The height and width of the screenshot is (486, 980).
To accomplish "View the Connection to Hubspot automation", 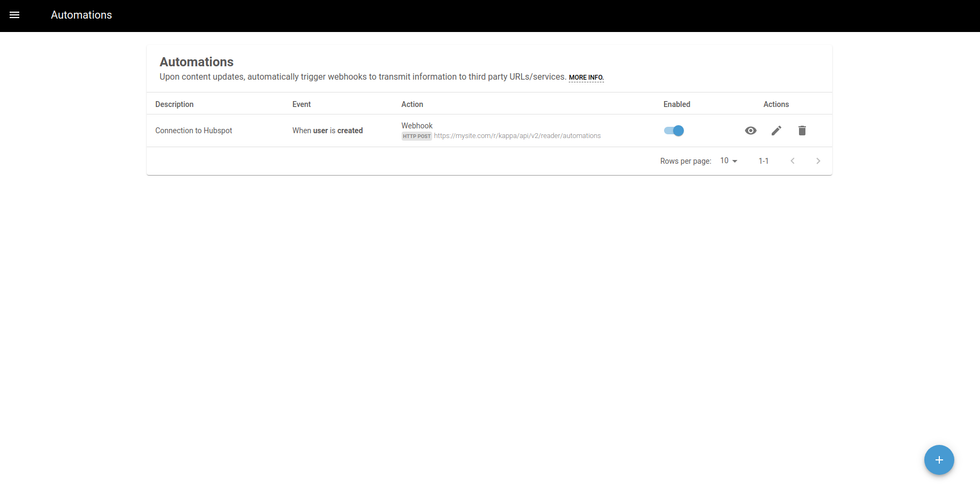I will [x=751, y=131].
